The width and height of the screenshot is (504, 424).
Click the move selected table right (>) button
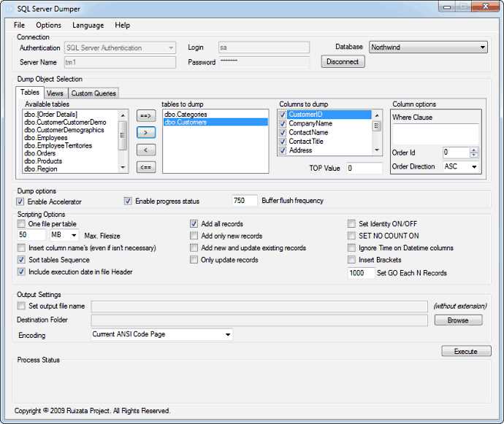(146, 132)
